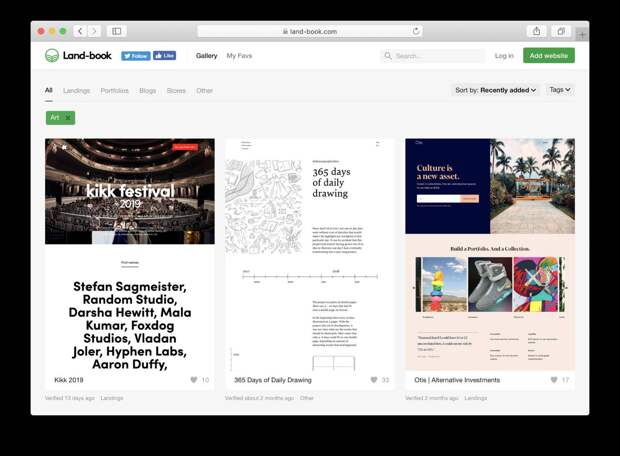Select the Stores tab
This screenshot has width=620, height=456.
(x=176, y=91)
